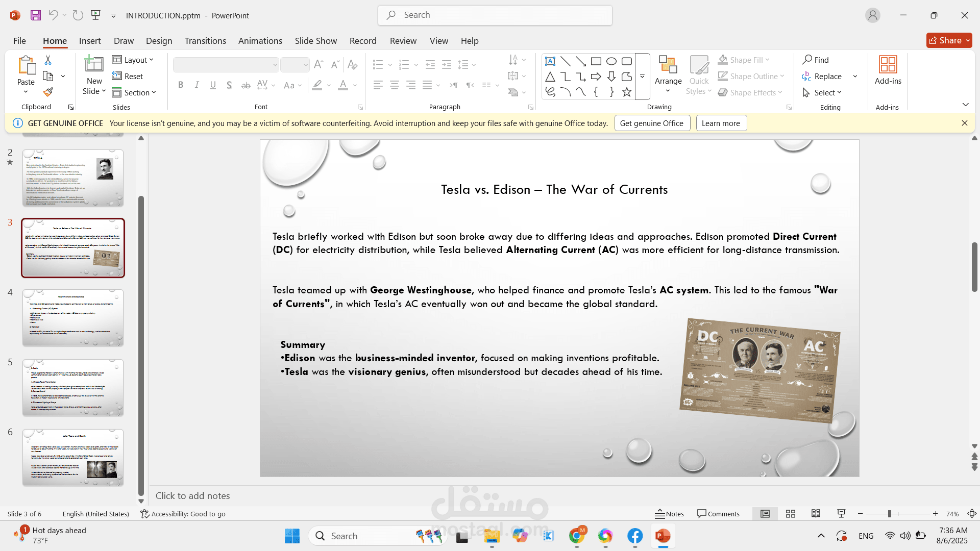This screenshot has width=980, height=551.
Task: Click the Reset slide button
Action: 128,77
